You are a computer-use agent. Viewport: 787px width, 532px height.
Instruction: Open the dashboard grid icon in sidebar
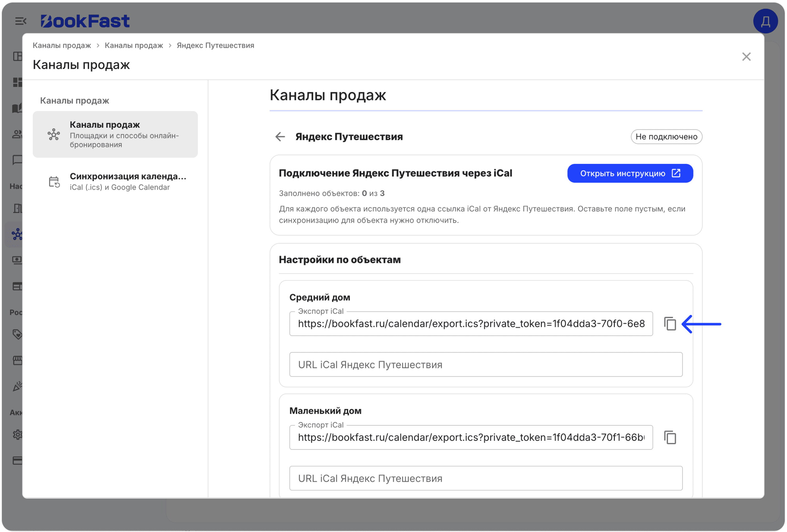click(17, 82)
